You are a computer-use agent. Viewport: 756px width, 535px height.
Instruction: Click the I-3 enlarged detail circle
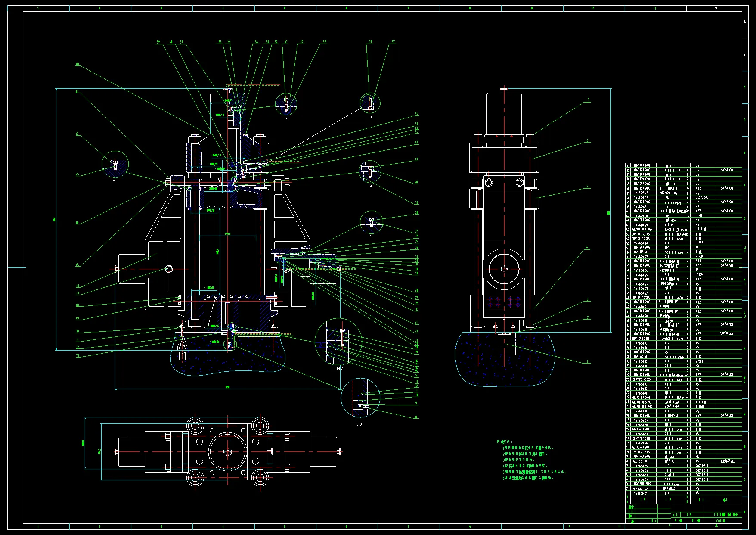pos(360,398)
